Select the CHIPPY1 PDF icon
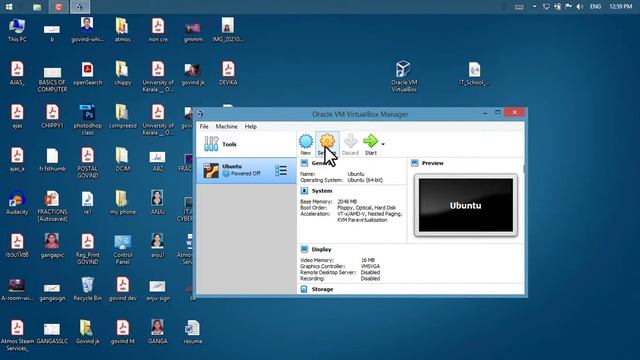This screenshot has height=360, width=640. pyautogui.click(x=52, y=117)
